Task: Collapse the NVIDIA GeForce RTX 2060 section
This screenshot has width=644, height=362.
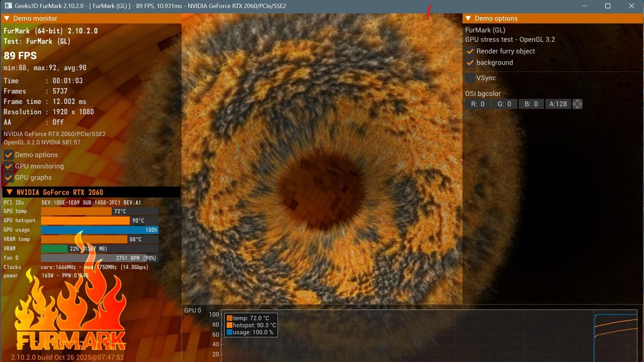Action: 9,192
